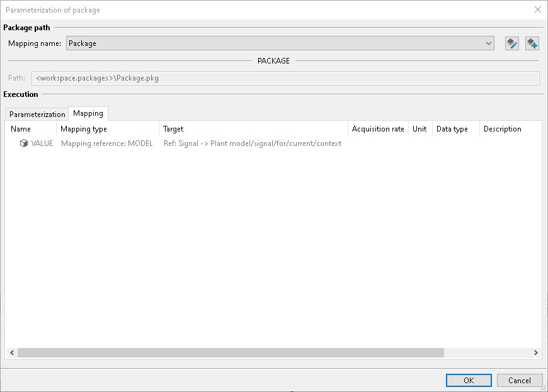Click the 'Ref: Signal -> Plant model' target cell
Screen dimensions: 548x392
(x=253, y=143)
